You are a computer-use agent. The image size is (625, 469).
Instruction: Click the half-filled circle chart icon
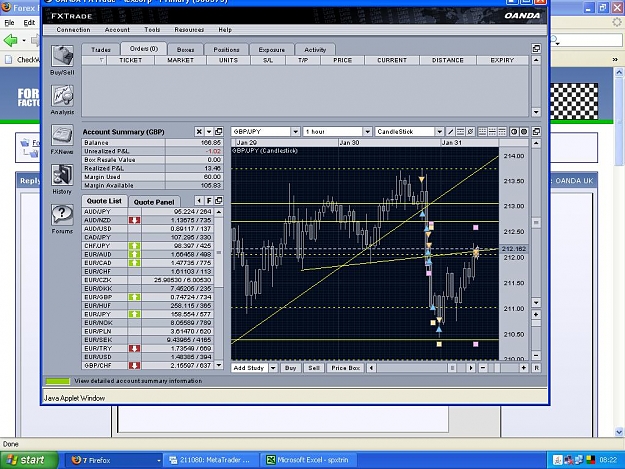tap(514, 131)
